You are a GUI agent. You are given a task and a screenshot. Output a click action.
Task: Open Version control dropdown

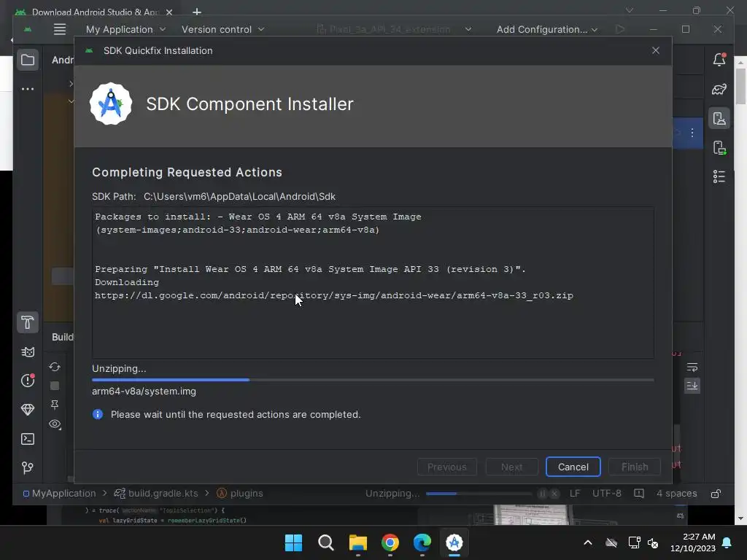click(222, 29)
